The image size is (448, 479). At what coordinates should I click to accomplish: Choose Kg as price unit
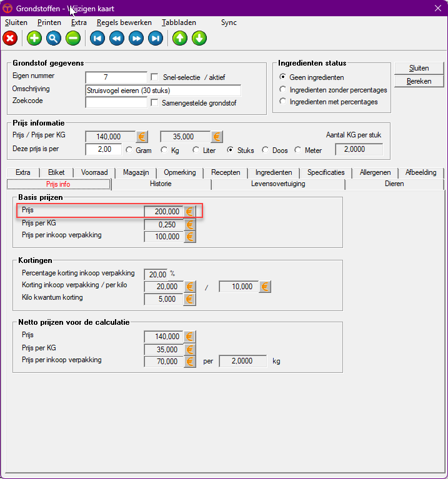click(x=164, y=150)
